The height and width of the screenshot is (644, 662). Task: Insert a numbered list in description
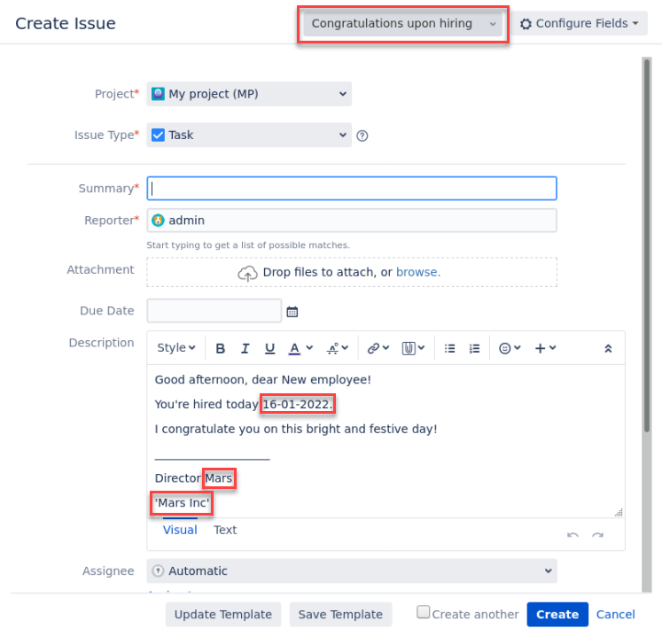[474, 348]
